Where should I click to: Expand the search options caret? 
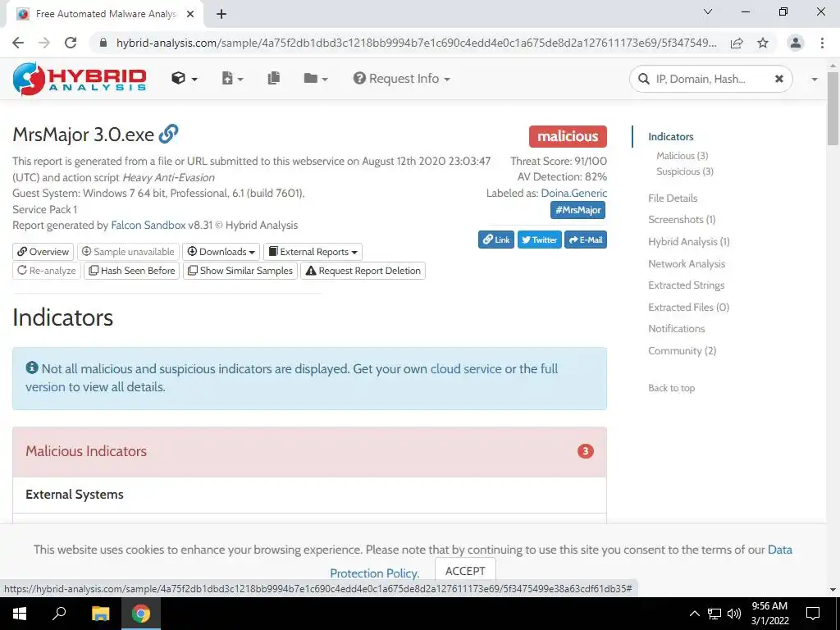click(x=815, y=79)
